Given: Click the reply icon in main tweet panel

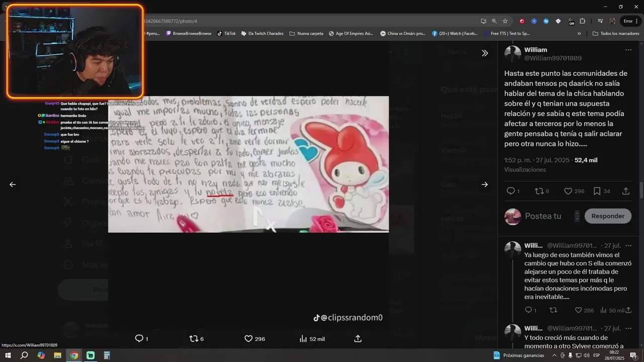Looking at the screenshot, I should (510, 191).
